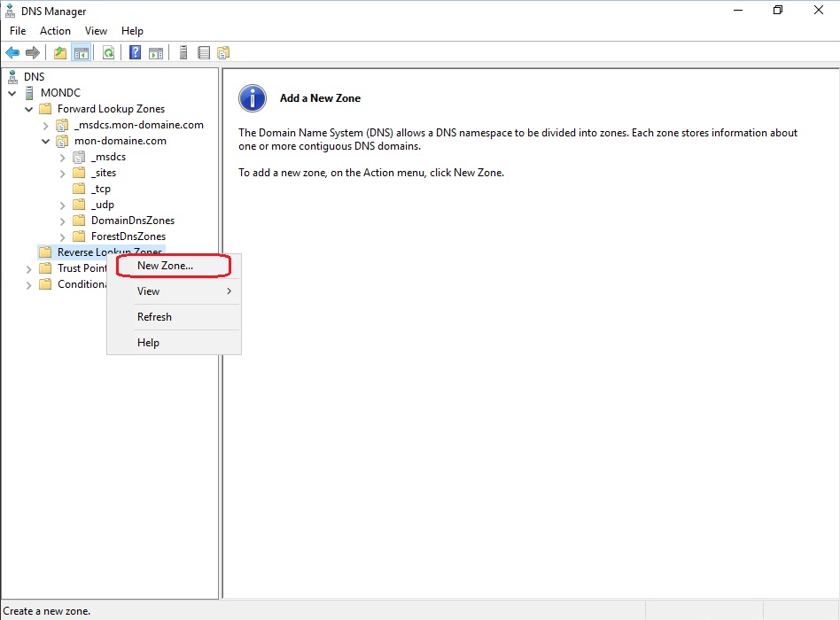Image resolution: width=840 pixels, height=620 pixels.
Task: Click the DNS root node icon
Action: 13,76
